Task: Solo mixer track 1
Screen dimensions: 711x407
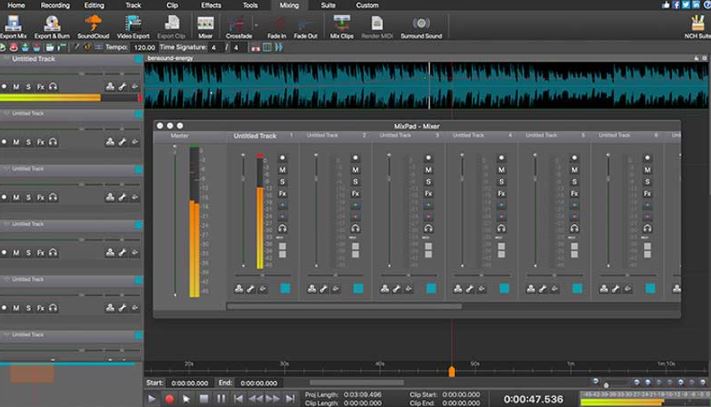Action: (x=282, y=182)
